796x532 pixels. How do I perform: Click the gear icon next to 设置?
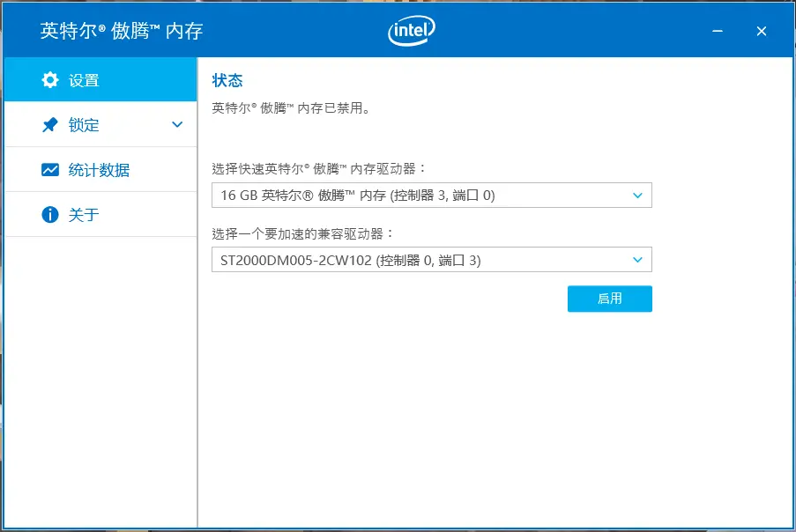click(50, 80)
